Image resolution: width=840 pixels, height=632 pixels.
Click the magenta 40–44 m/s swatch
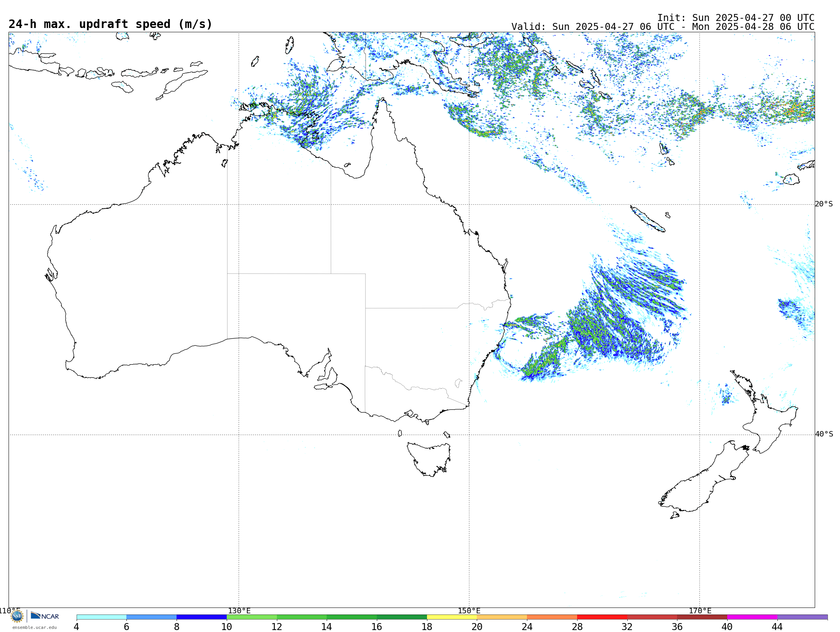click(x=752, y=617)
